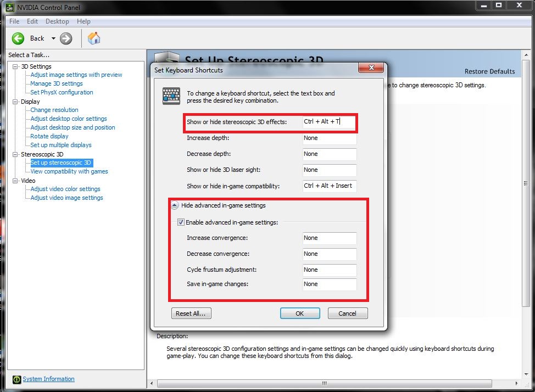Open the Edit menu
This screenshot has height=392, width=535.
32,21
